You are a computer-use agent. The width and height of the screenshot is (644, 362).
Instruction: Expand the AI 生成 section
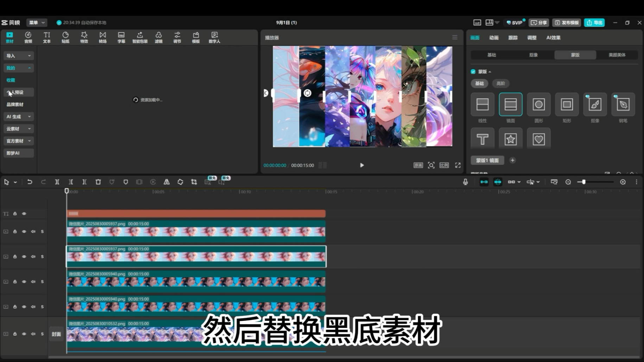(19, 116)
